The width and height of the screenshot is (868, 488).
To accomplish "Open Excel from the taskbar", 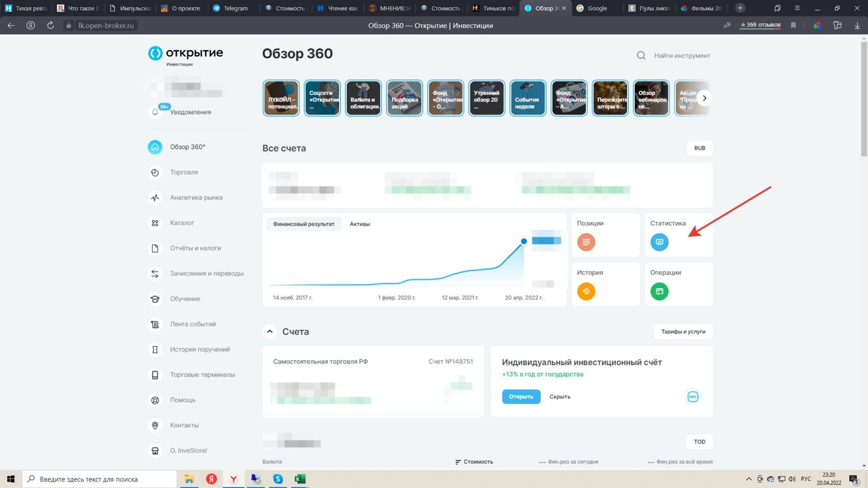I will (300, 479).
